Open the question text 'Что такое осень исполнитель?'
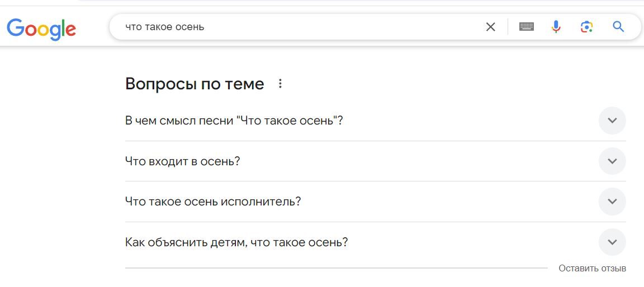 point(212,202)
